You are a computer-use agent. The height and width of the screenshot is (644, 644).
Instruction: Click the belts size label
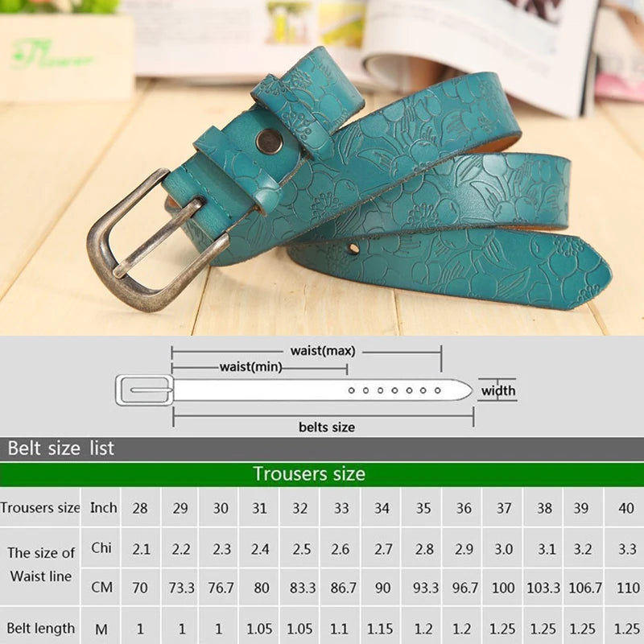coord(327,427)
